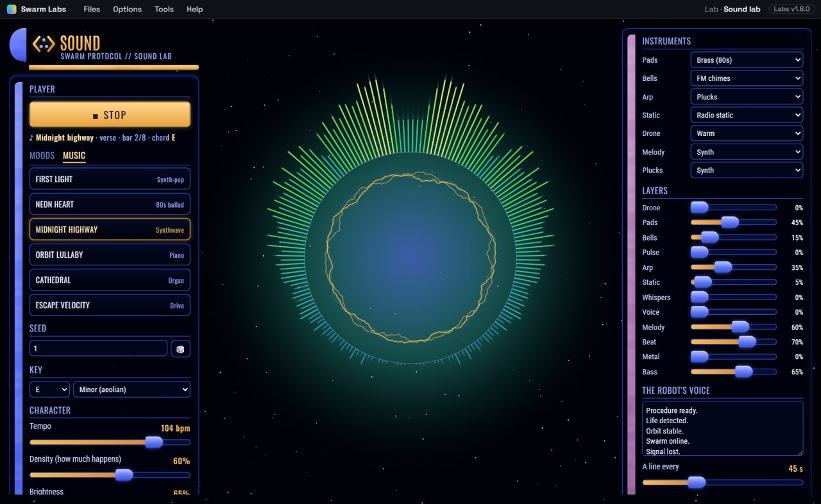Select the Midnight Highway synthwave track

[x=110, y=230]
